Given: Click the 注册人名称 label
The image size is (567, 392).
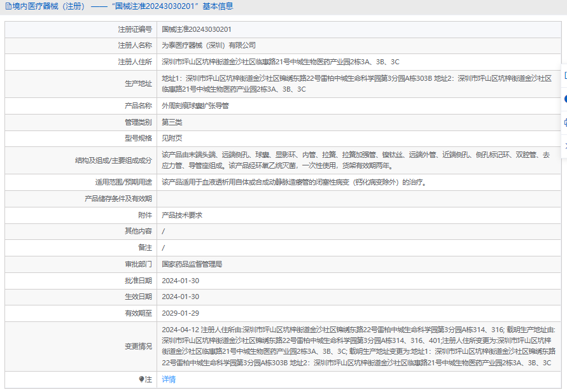Looking at the screenshot, I should (135, 46).
